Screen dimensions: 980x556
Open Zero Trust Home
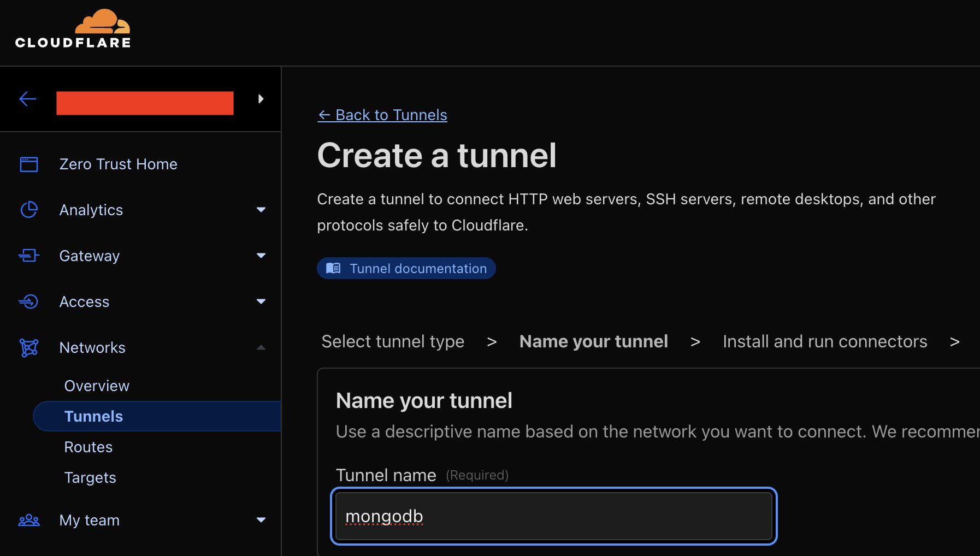pos(118,164)
